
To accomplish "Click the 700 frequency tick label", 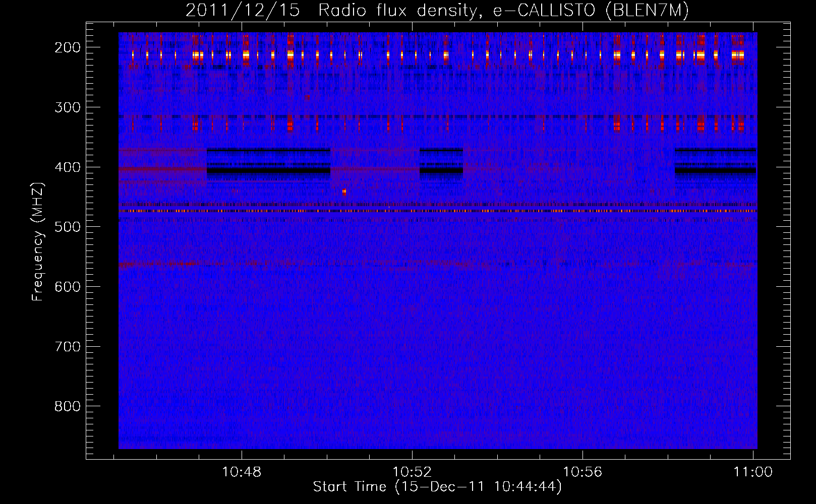I will point(67,347).
